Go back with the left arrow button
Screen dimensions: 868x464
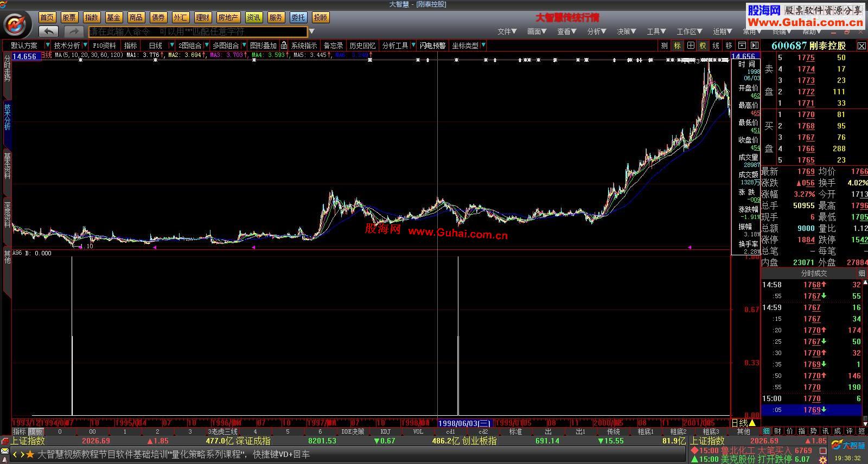tap(49, 31)
